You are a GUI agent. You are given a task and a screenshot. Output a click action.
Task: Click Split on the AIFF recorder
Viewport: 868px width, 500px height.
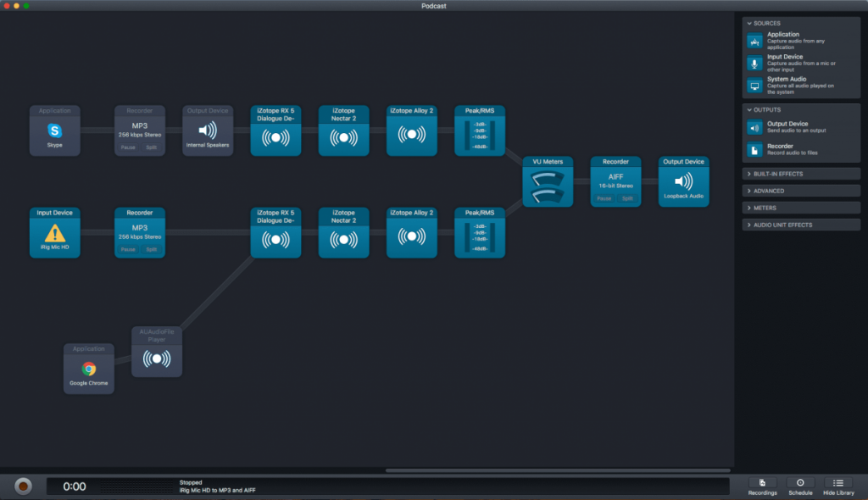point(627,197)
